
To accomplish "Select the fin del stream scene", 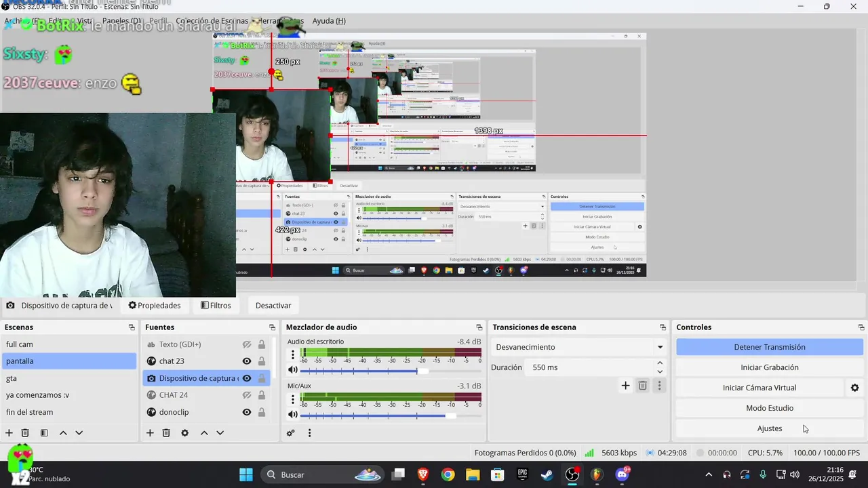I will pos(68,412).
